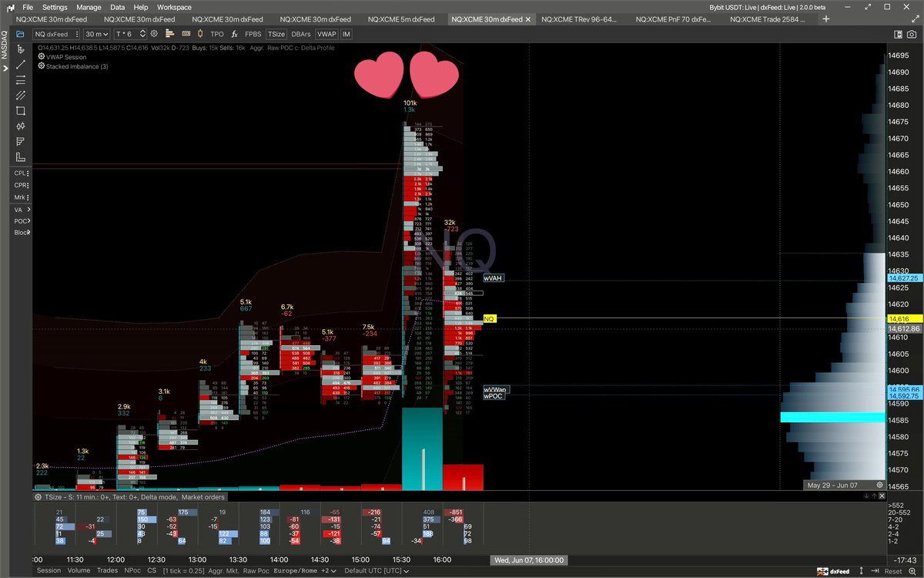
Task: Toggle the FPBS indicator
Action: pos(253,34)
